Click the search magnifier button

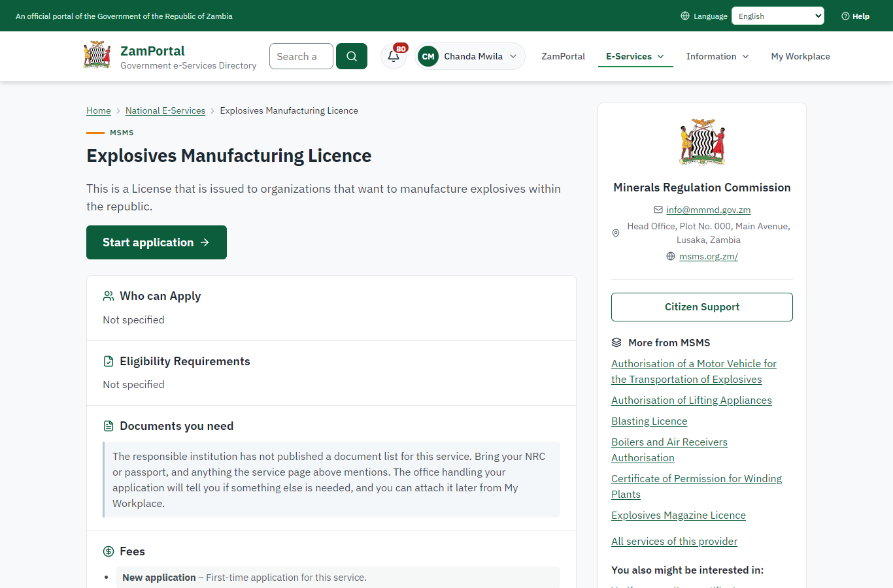[x=352, y=56]
